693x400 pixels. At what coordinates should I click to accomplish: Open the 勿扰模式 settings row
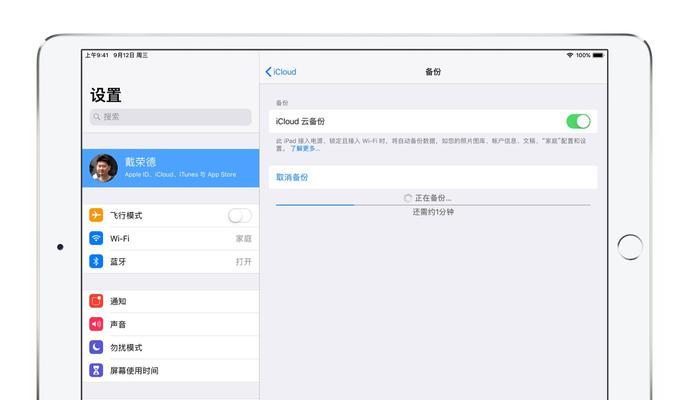point(171,347)
